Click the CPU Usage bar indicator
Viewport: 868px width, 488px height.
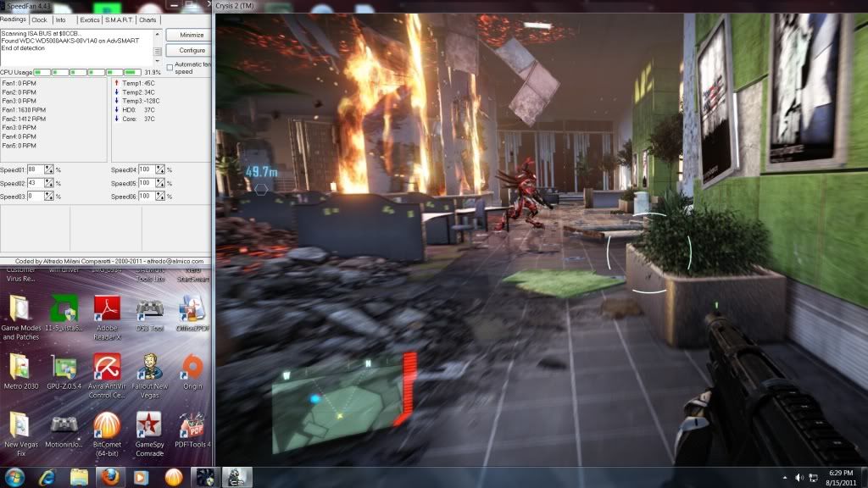point(87,73)
